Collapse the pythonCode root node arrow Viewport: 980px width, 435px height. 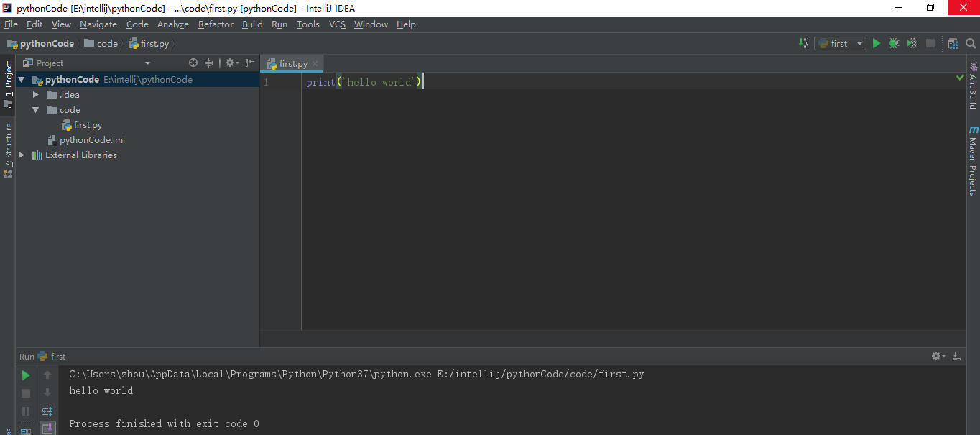(22, 80)
